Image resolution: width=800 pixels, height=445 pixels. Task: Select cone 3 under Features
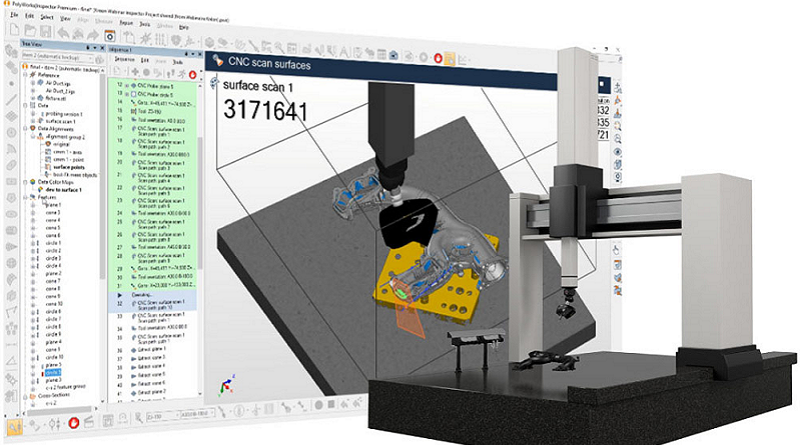[53, 212]
